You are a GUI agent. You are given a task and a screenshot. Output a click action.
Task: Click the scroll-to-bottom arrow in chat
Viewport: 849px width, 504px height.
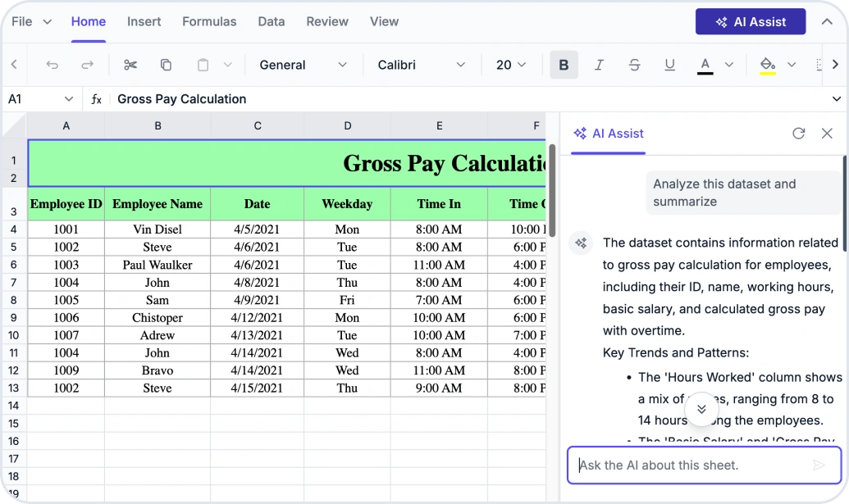[x=701, y=409]
